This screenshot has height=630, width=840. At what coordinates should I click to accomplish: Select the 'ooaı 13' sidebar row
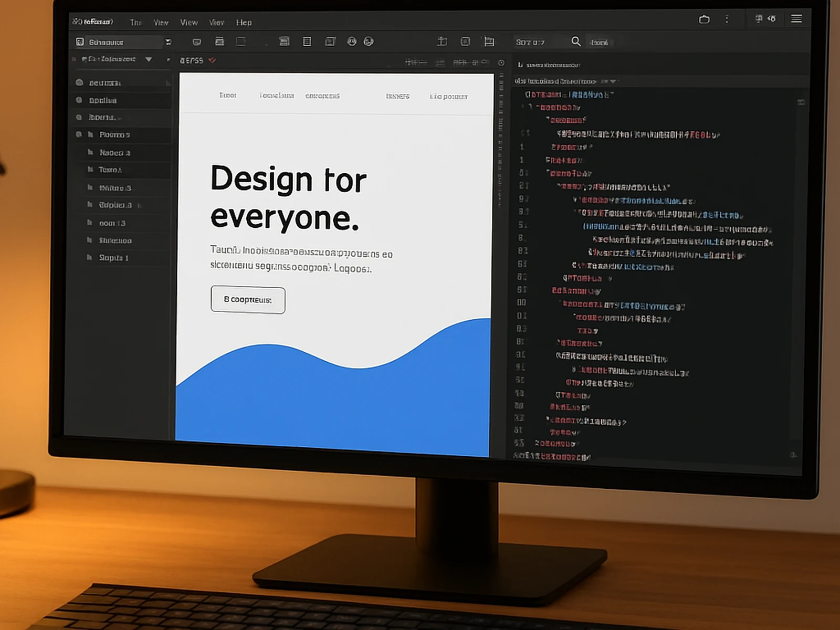[124, 223]
